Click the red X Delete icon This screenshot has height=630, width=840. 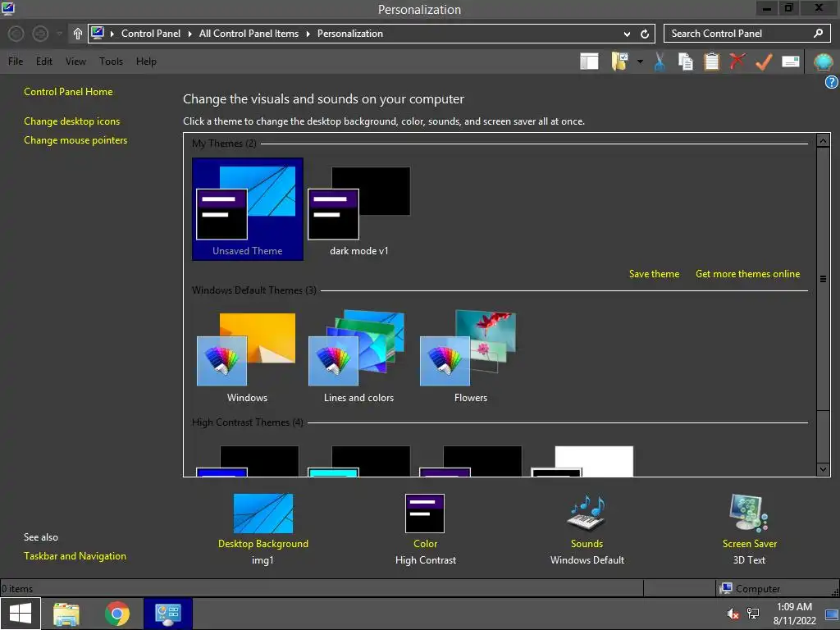pos(737,61)
